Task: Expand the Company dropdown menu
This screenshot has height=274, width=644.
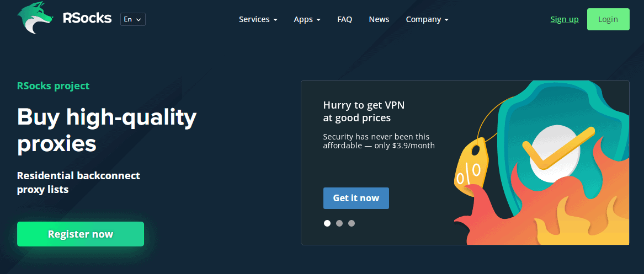Action: pyautogui.click(x=427, y=19)
